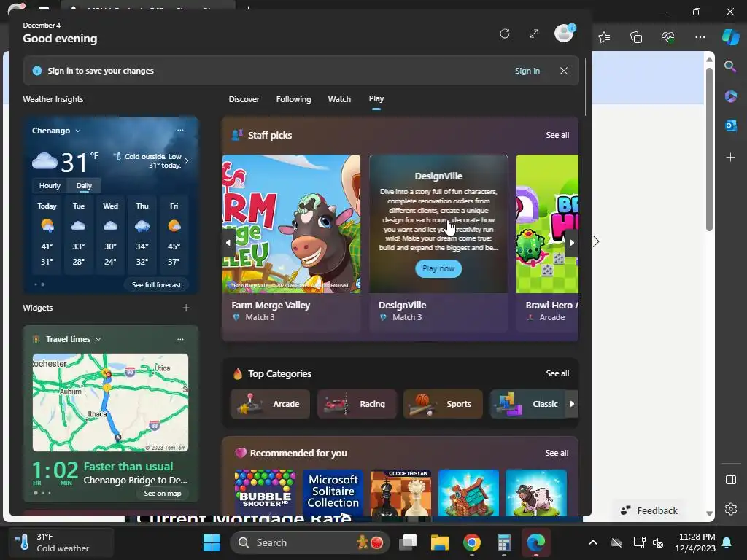Open Microsoft Solitaire Collection game

point(333,492)
